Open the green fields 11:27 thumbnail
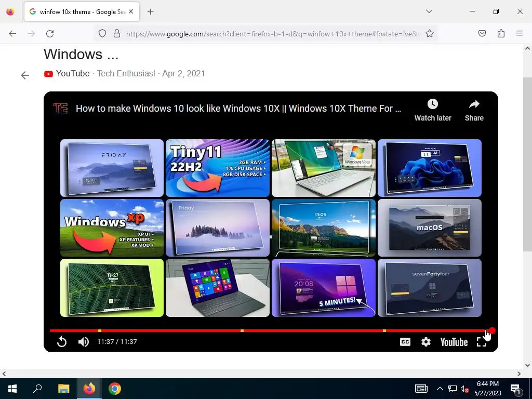532x399 pixels. pos(112,288)
